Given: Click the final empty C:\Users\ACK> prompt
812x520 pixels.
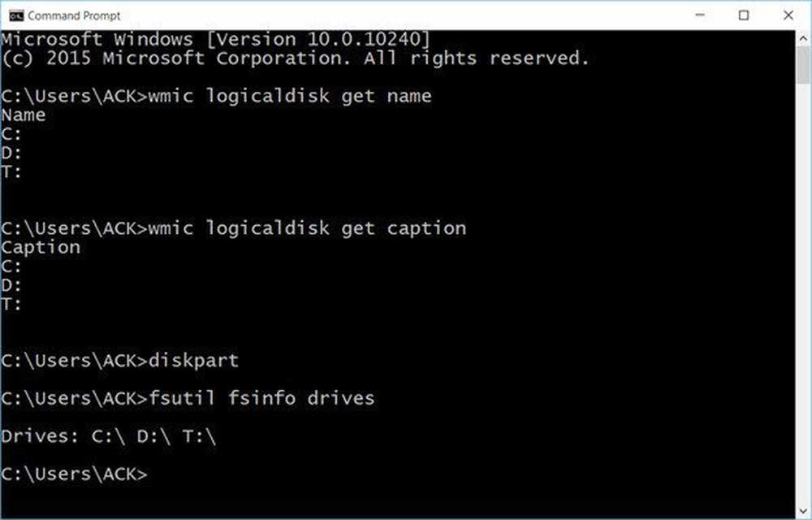Looking at the screenshot, I should tap(74, 474).
